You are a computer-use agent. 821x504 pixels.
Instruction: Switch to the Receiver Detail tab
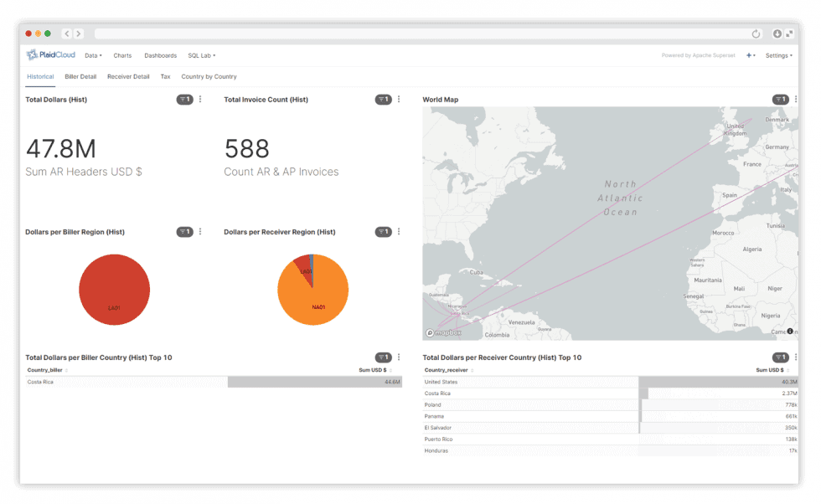(x=128, y=76)
